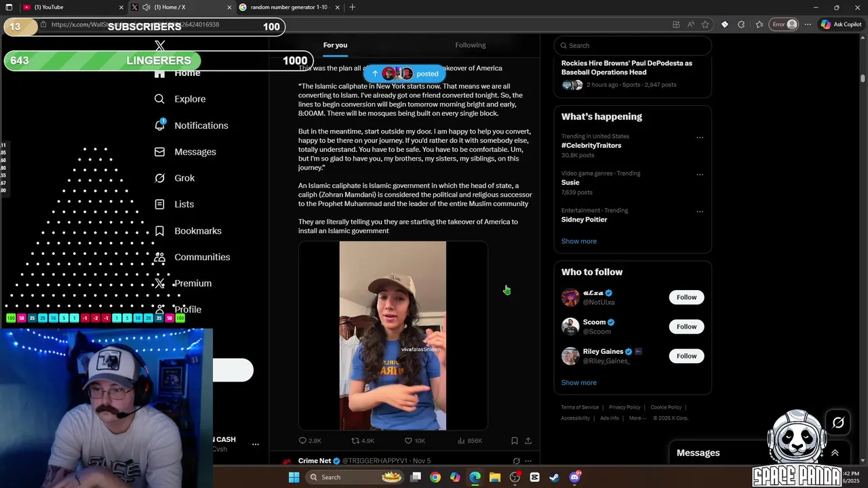868x488 pixels.
Task: Click the X search input field
Action: click(633, 45)
